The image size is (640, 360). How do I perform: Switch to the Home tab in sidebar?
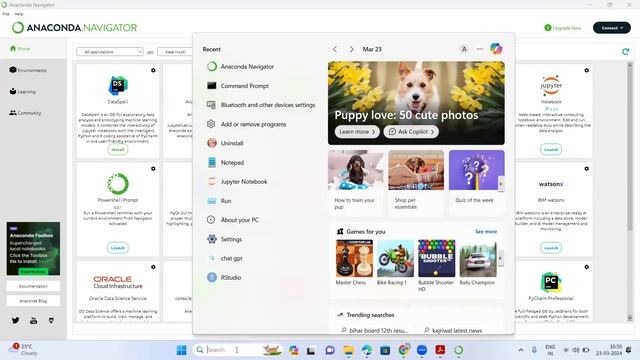[x=20, y=49]
